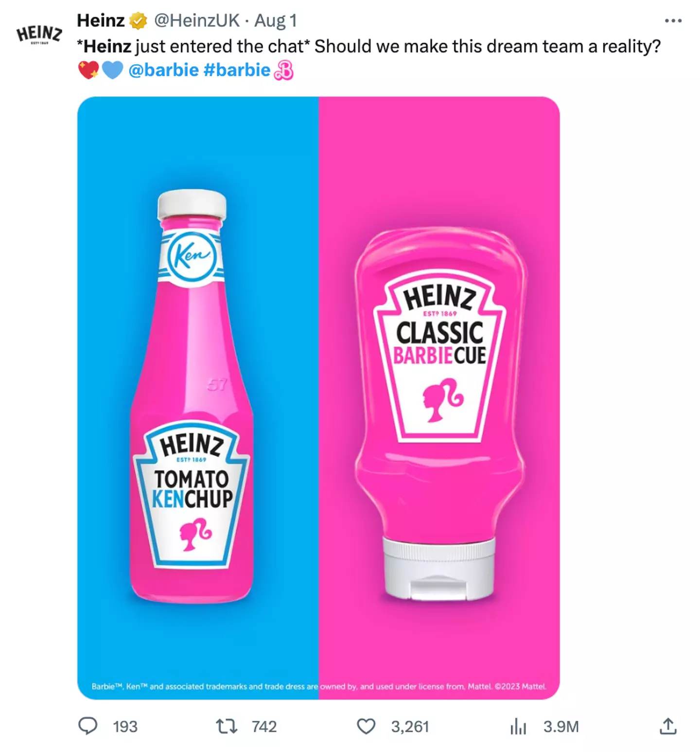The width and height of the screenshot is (700, 752).
Task: Click the blue heart emoji in the tweet
Action: point(112,69)
